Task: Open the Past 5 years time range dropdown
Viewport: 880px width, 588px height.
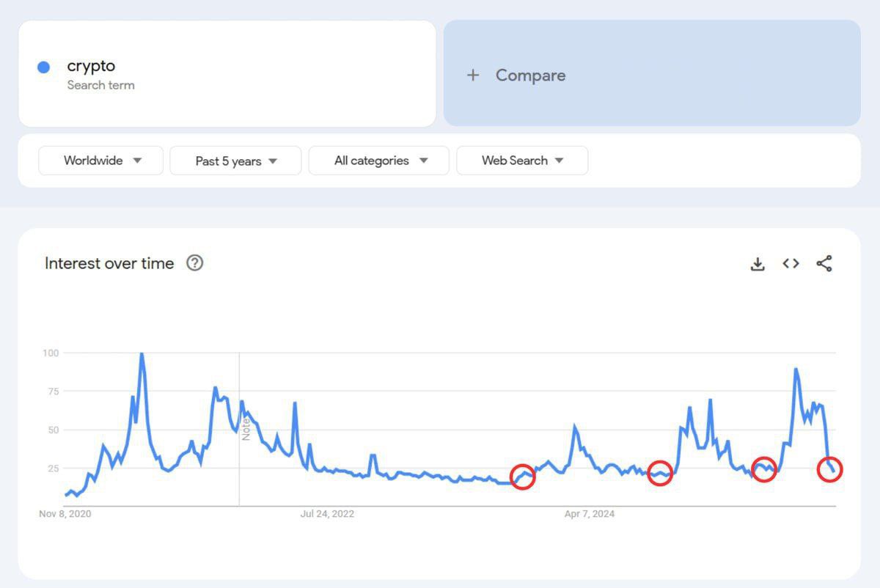Action: 235,160
